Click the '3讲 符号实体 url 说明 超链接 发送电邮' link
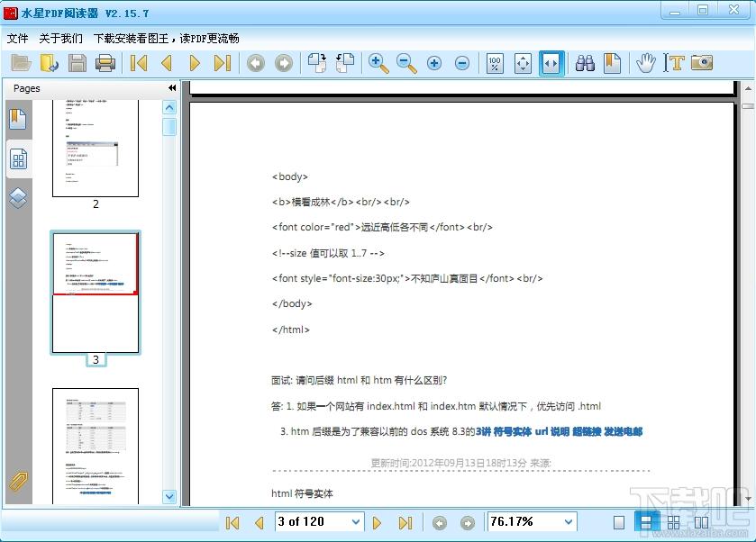Image resolution: width=756 pixels, height=542 pixels. [x=560, y=431]
